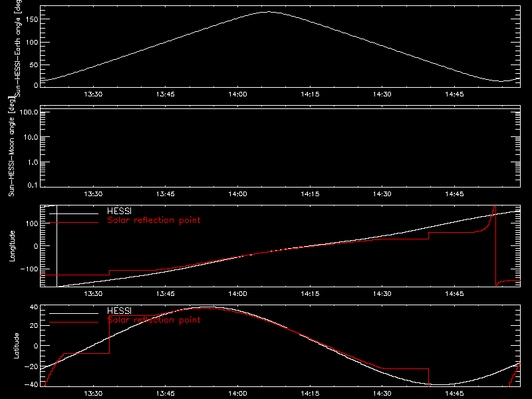
Task: Click 13:45 label under Latitude plot
Action: click(166, 393)
